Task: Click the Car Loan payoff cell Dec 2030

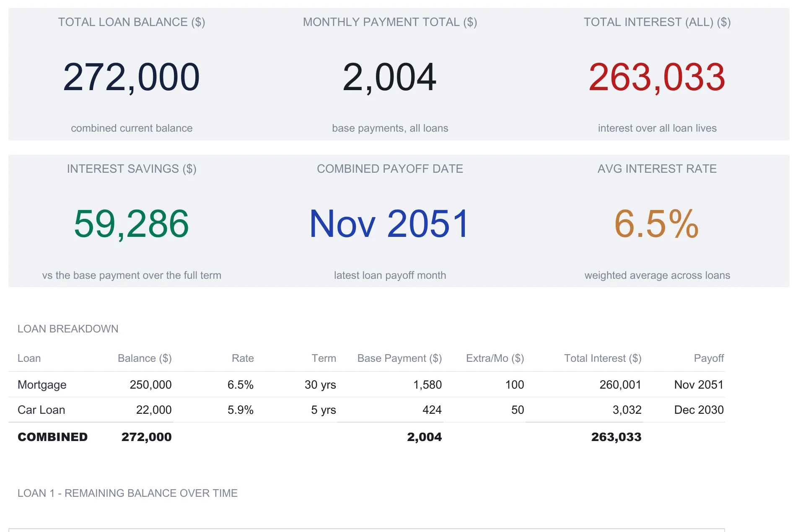Action: pos(699,410)
